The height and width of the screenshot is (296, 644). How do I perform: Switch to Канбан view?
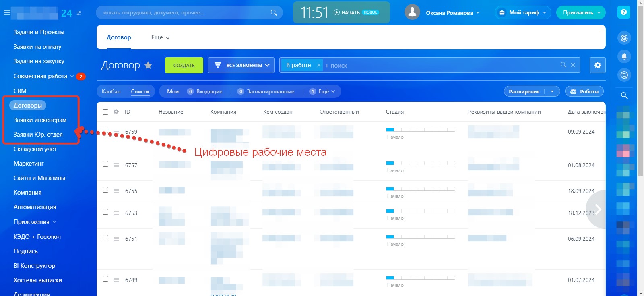point(111,91)
